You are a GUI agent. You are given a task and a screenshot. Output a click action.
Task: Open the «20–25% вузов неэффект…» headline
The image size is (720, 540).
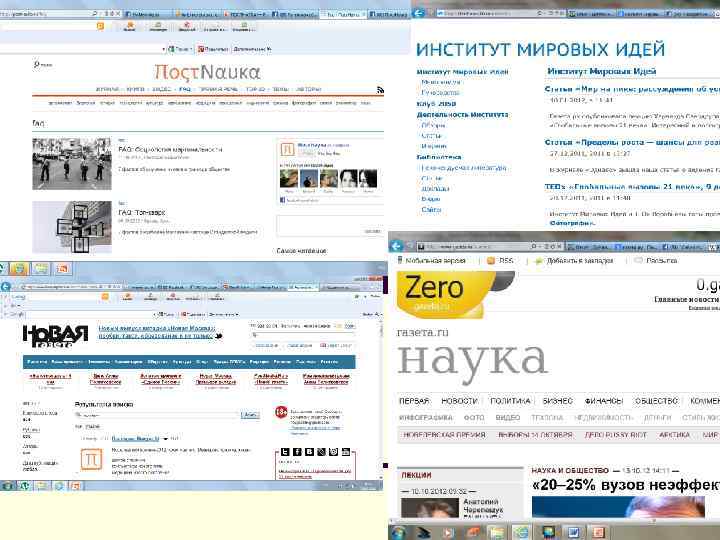[x=625, y=484]
